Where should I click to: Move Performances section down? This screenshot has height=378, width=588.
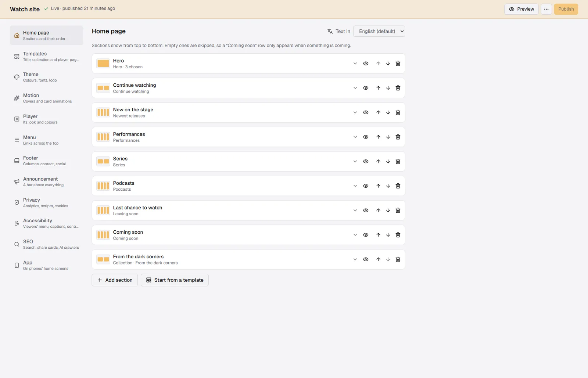coord(388,137)
